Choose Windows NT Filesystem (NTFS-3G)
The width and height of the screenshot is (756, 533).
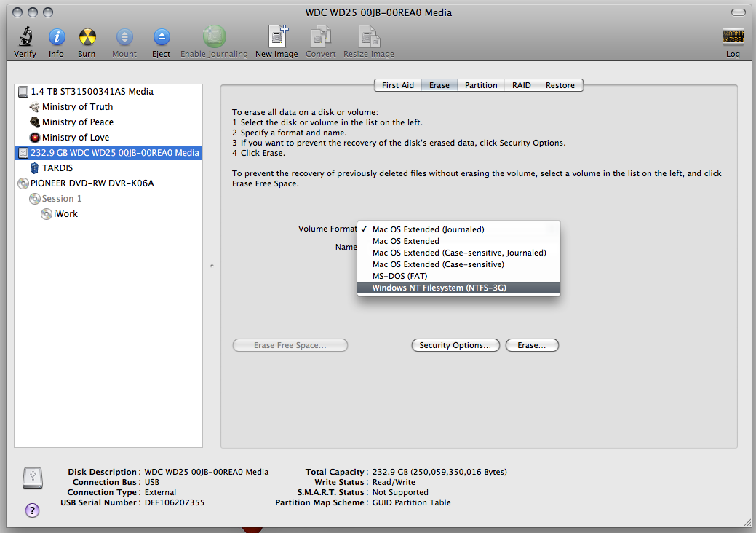(458, 288)
